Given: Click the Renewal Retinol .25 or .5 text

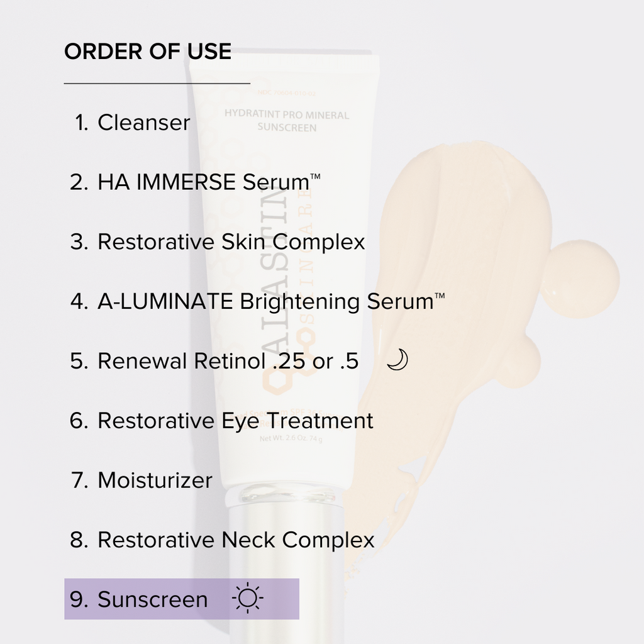Looking at the screenshot, I should pyautogui.click(x=228, y=361).
